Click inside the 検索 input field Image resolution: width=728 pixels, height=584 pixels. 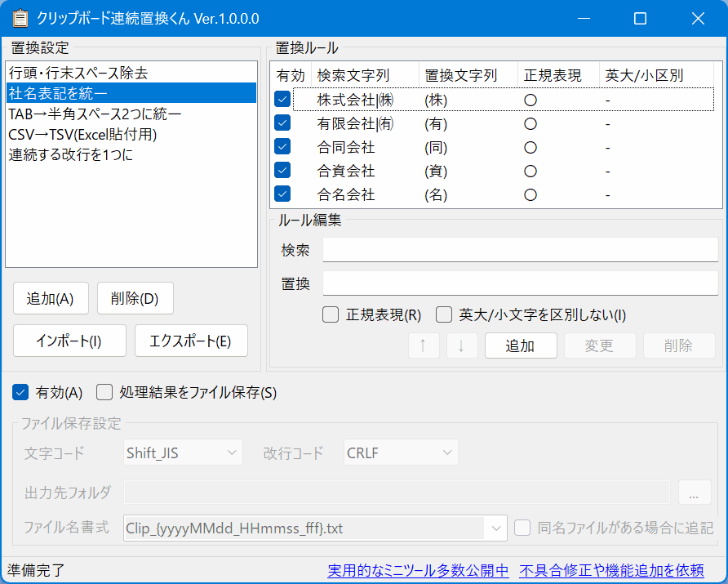tap(519, 251)
